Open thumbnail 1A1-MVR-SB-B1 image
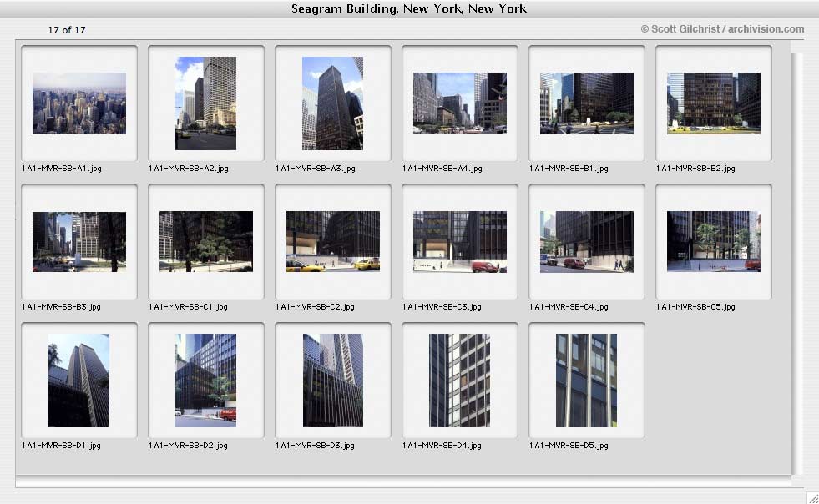The width and height of the screenshot is (819, 504). coord(587,103)
